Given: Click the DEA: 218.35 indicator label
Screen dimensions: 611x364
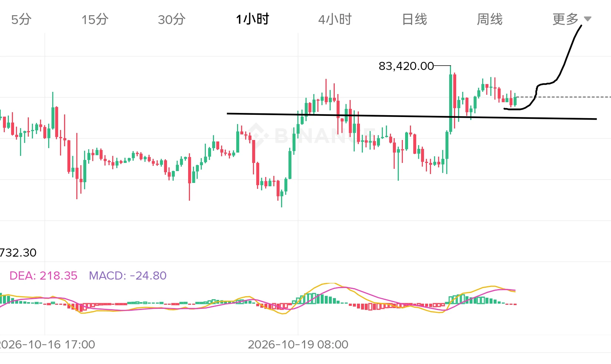Looking at the screenshot, I should [43, 275].
